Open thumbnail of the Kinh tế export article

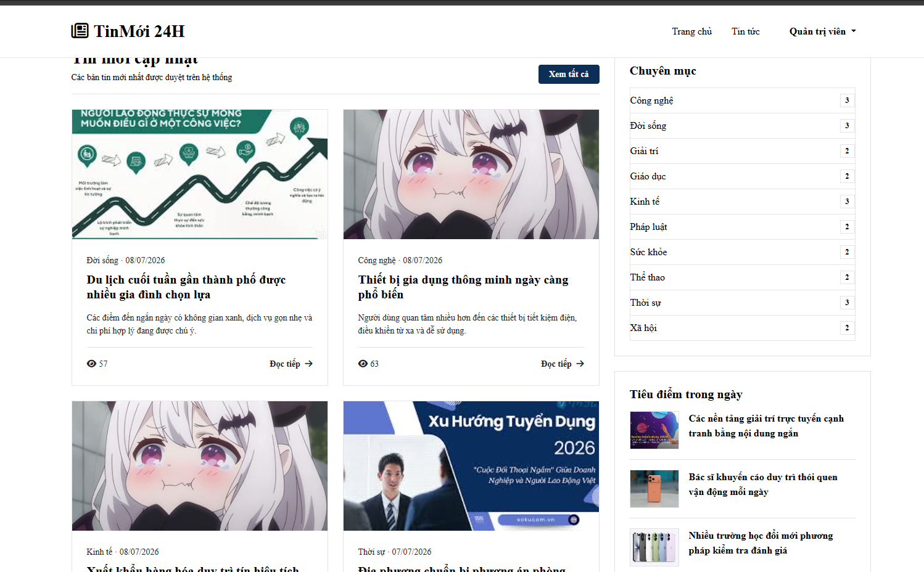[200, 466]
